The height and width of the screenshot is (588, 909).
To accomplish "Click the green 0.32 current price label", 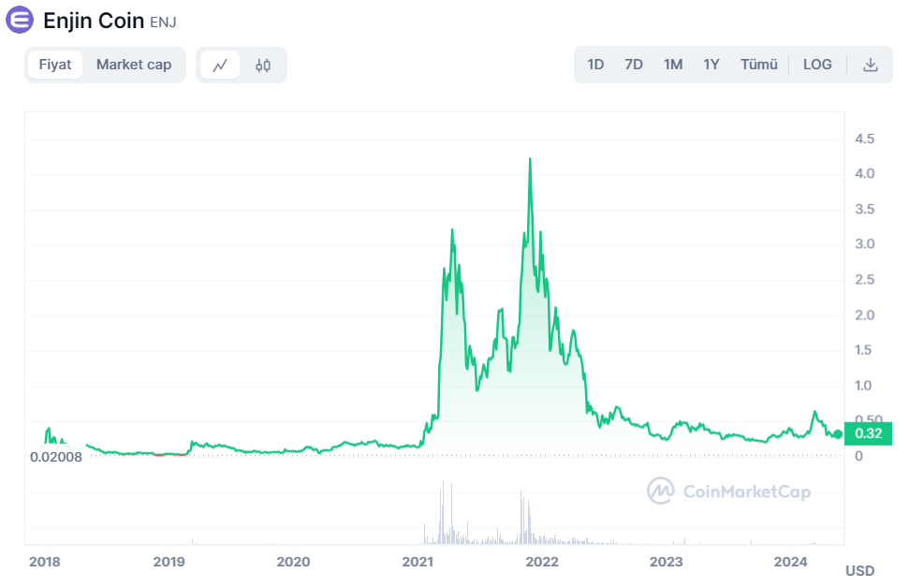I will (867, 434).
